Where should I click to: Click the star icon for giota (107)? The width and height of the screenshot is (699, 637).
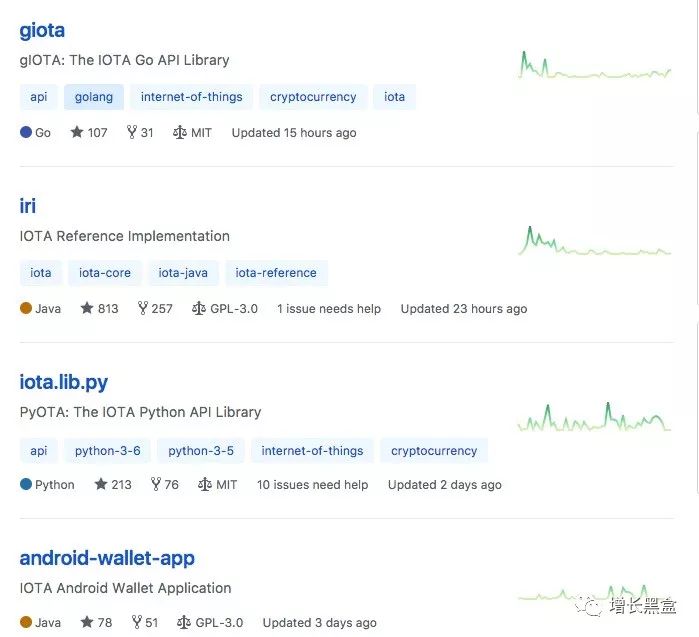(77, 132)
